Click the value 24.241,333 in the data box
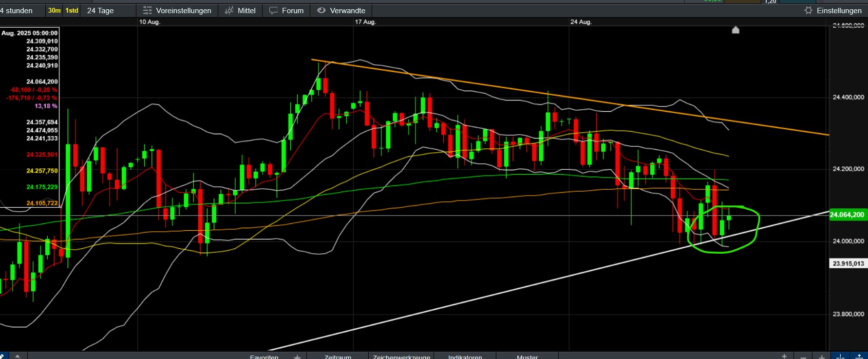 (x=42, y=139)
